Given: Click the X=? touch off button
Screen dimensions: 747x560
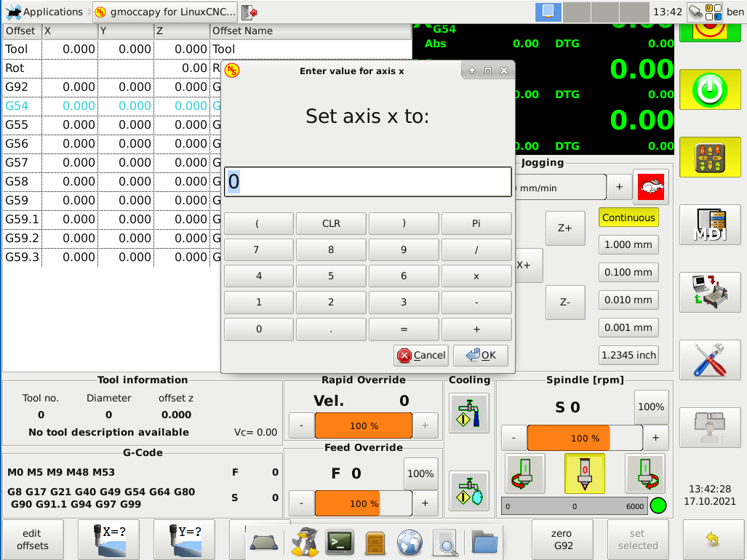Looking at the screenshot, I should click(108, 540).
